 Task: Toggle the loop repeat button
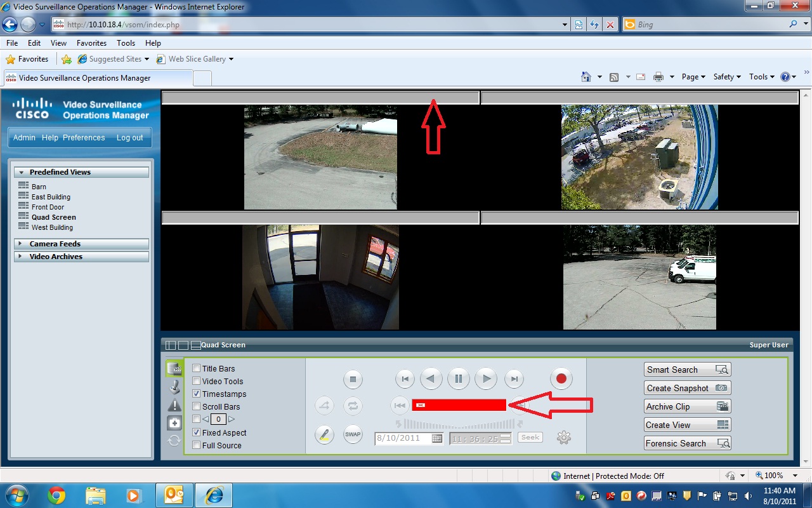tap(353, 405)
